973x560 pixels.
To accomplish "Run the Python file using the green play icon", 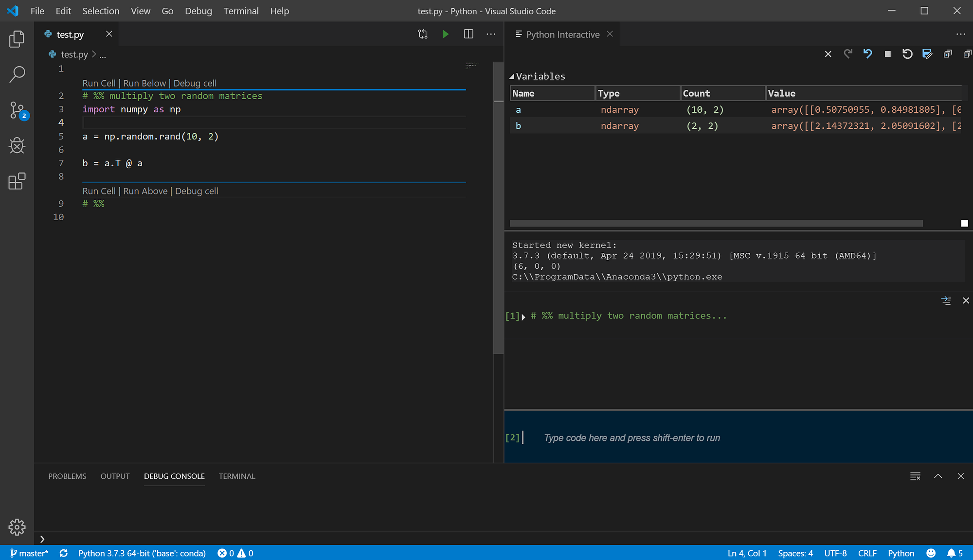I will (445, 34).
